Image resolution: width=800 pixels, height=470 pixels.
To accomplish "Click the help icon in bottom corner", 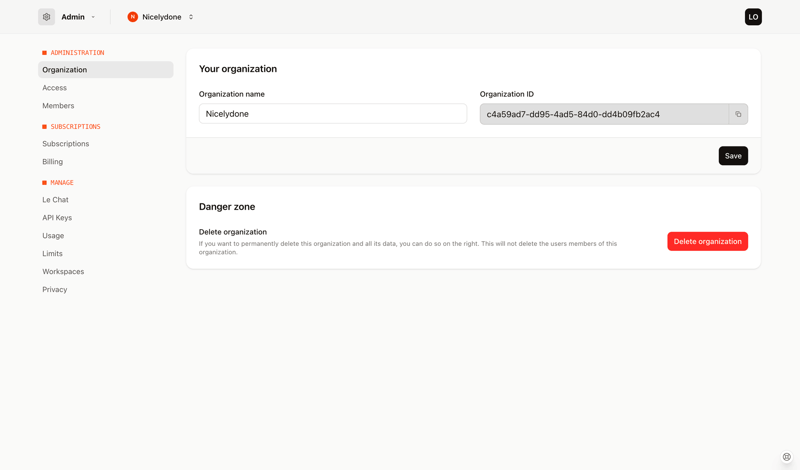I will (787, 457).
